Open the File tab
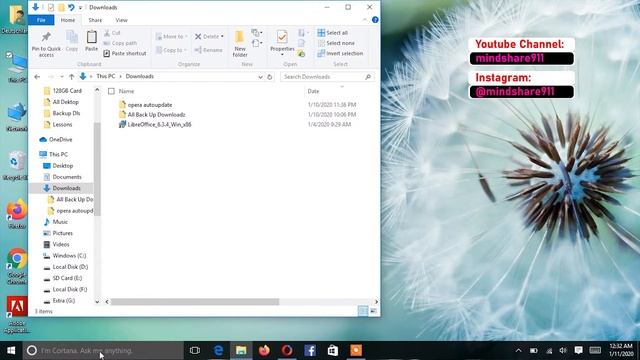The width and height of the screenshot is (640, 360). pyautogui.click(x=41, y=20)
